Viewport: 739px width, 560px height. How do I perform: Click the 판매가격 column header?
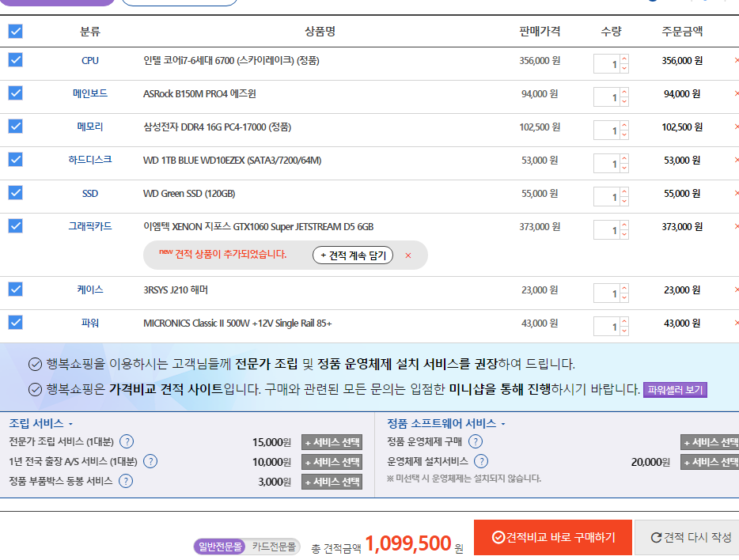tap(540, 32)
